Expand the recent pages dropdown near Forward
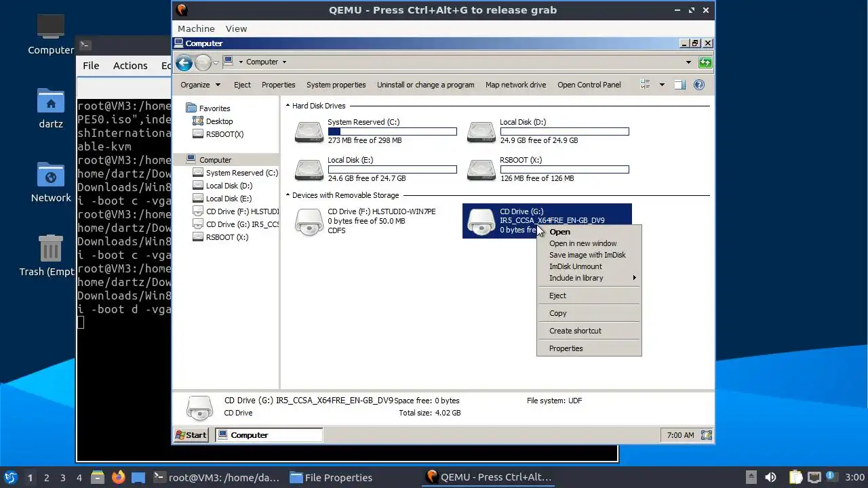Image resolution: width=868 pixels, height=488 pixels. pos(216,62)
